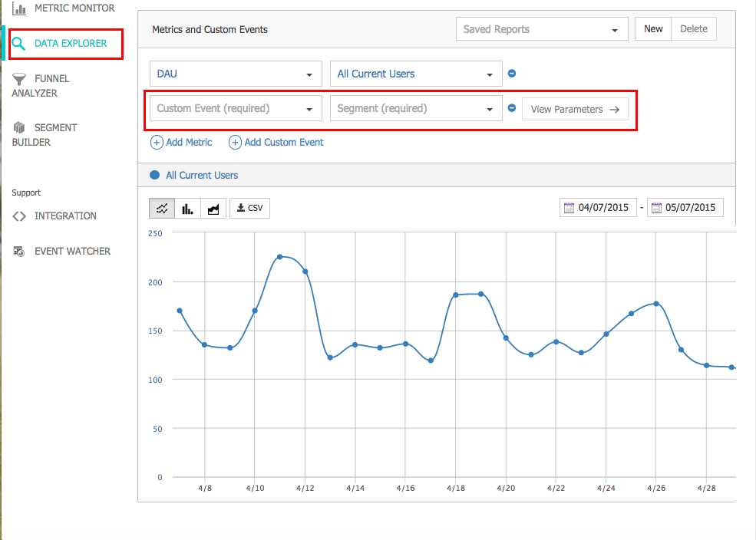Toggle All Current Users series visibility

(155, 175)
